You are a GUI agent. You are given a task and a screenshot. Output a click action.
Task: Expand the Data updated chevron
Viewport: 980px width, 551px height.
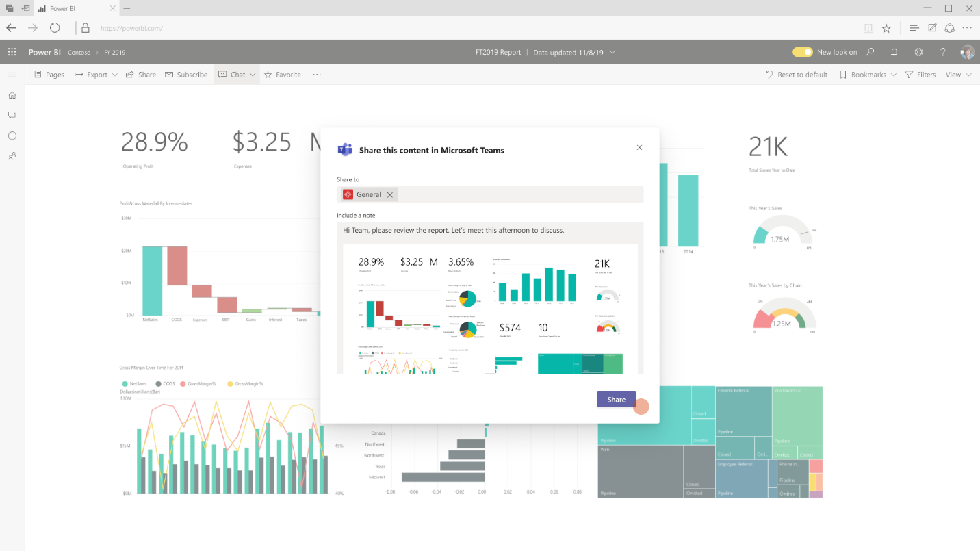(x=612, y=52)
